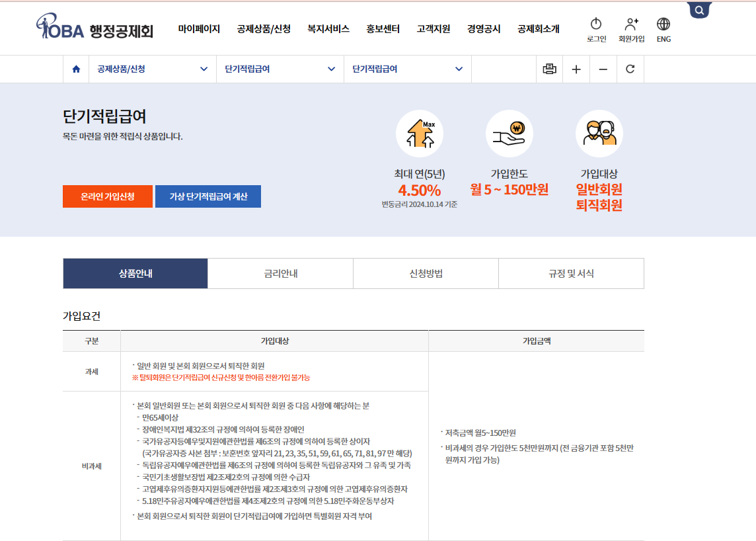
Task: Click the Max arrow interest rate icon
Action: [420, 134]
